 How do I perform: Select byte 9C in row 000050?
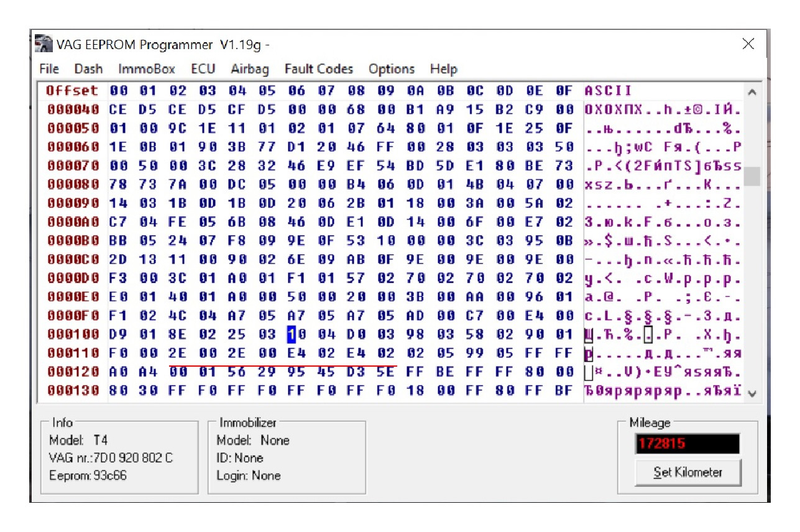(x=178, y=129)
